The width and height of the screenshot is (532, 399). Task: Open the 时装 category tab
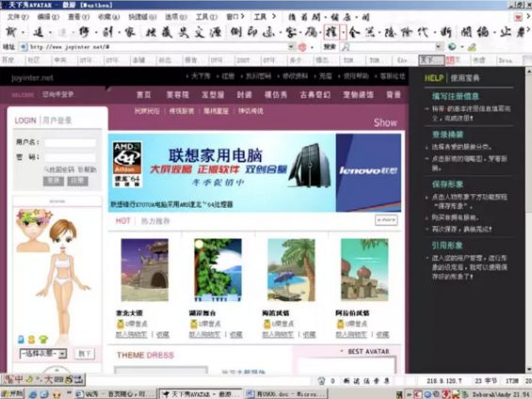(x=244, y=95)
